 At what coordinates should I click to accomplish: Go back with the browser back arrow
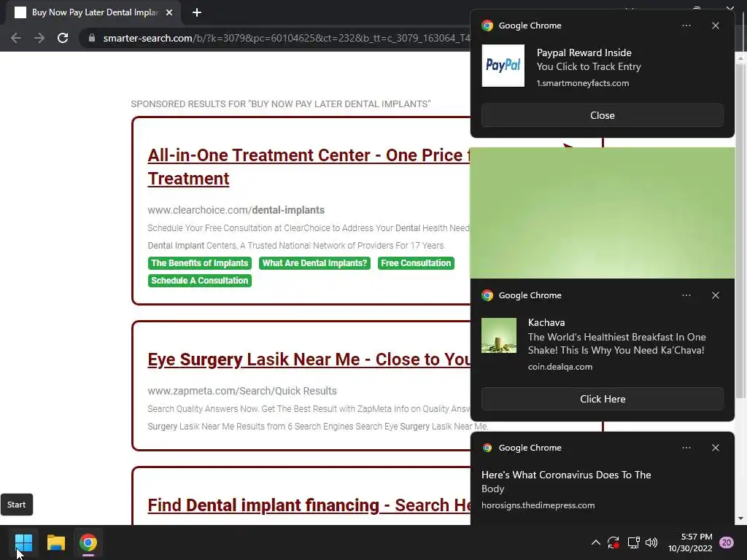tap(16, 38)
